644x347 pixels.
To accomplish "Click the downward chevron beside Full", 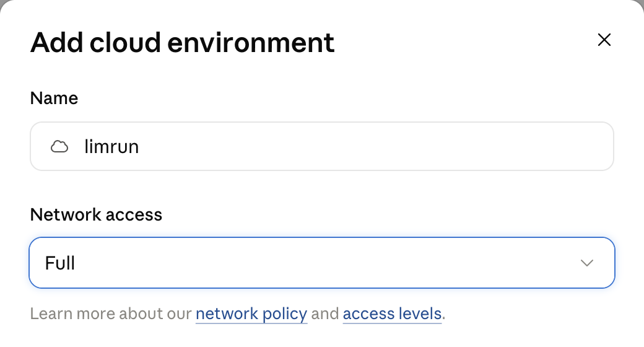I will 587,263.
